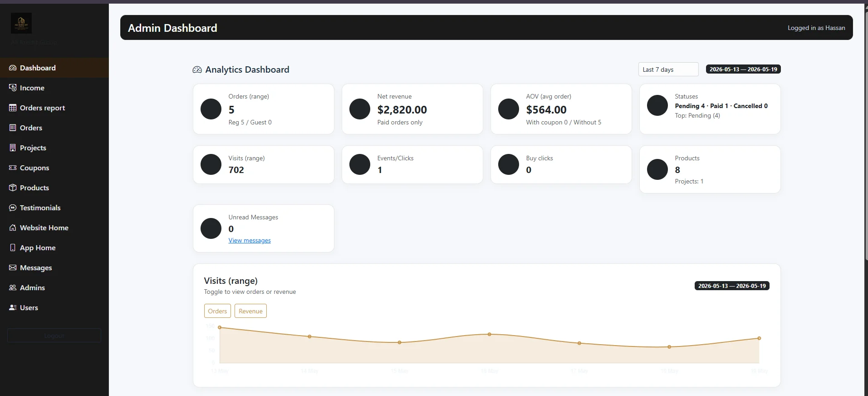This screenshot has width=868, height=396.
Task: Navigate to Coupons menu item
Action: pyautogui.click(x=54, y=168)
